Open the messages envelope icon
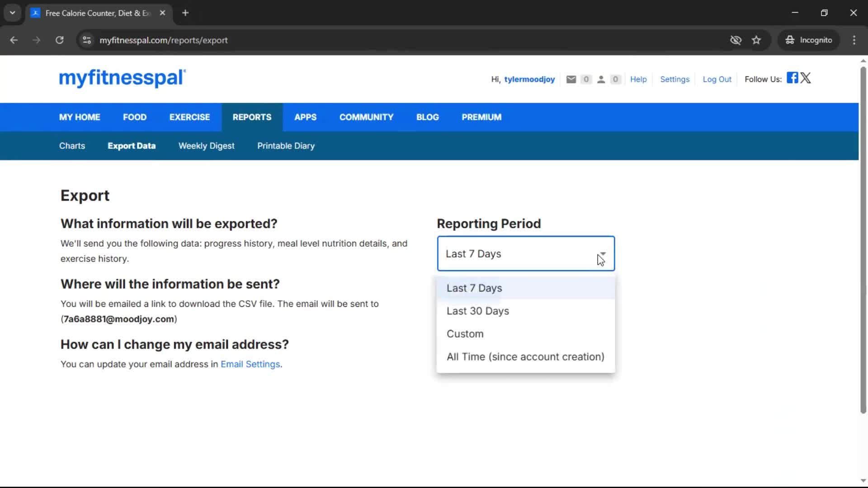Viewport: 868px width, 488px height. (x=571, y=80)
